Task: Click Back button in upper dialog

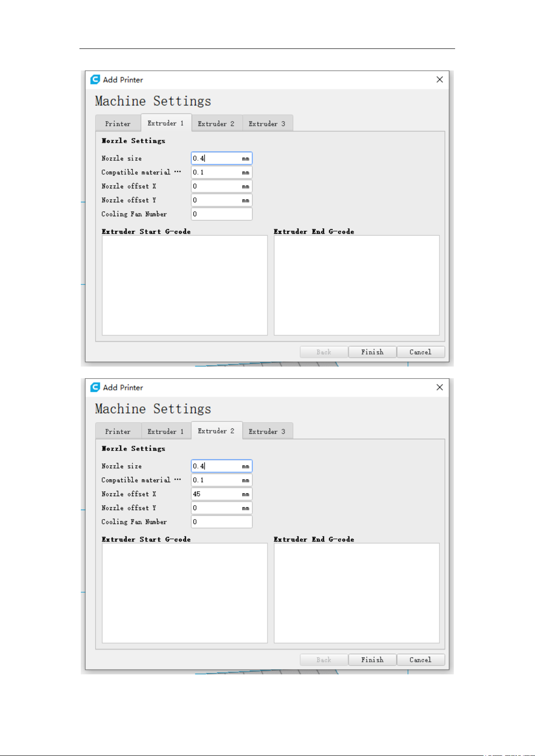Action: [324, 352]
